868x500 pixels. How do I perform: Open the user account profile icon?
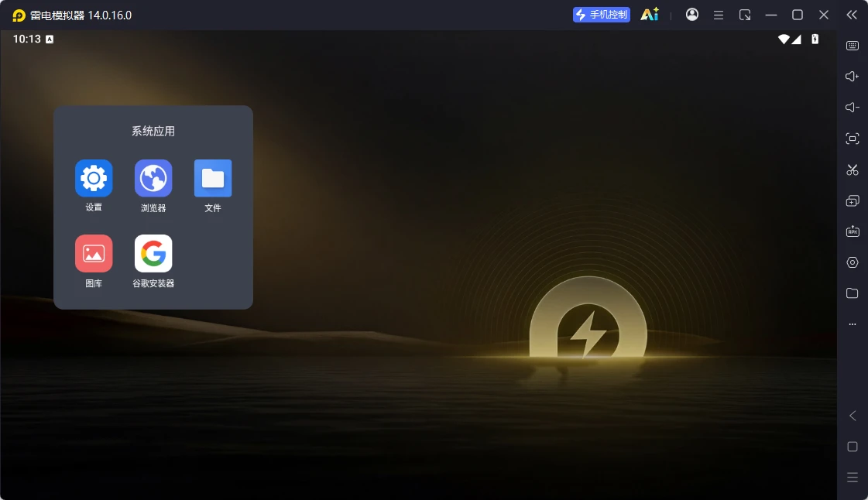click(x=692, y=15)
